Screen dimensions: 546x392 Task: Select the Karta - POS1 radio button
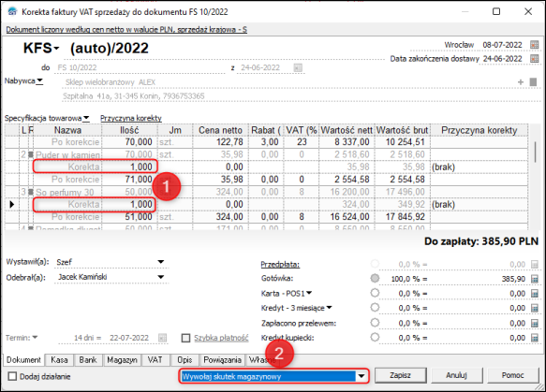click(375, 293)
